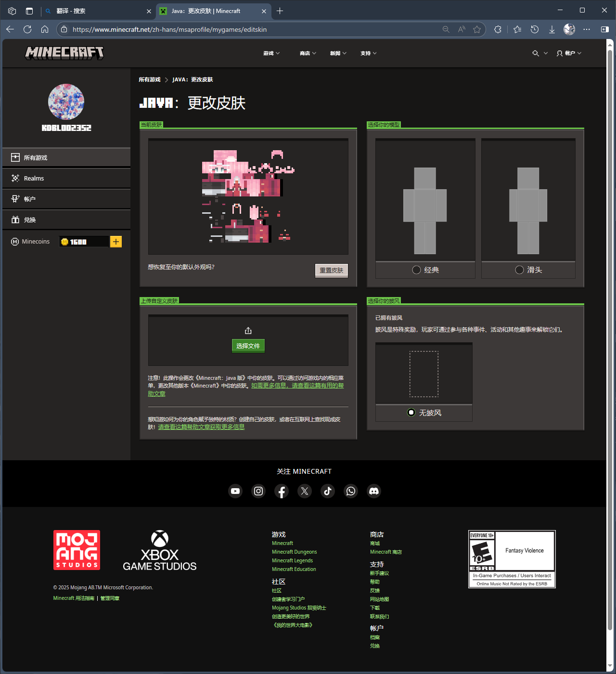
Task: Expand the chevron next to search icon
Action: (546, 53)
